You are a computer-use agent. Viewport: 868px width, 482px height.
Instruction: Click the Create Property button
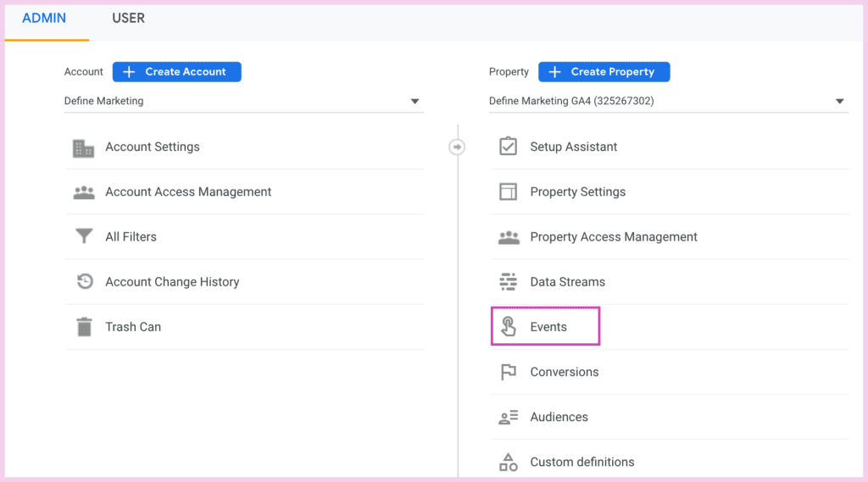pos(604,72)
